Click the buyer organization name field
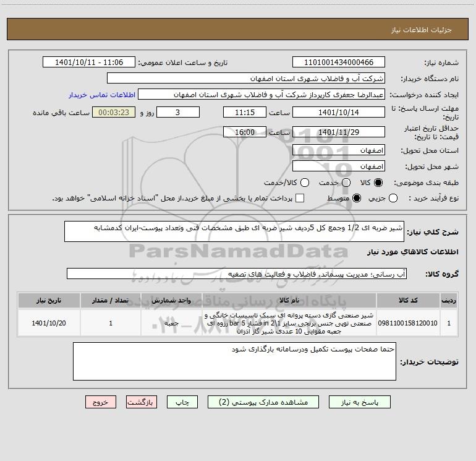 coord(246,79)
